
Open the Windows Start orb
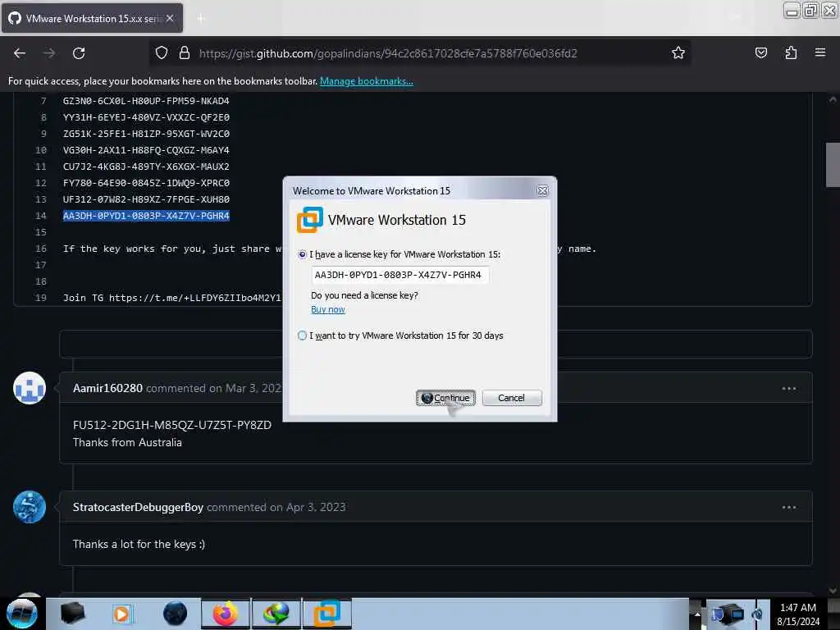[21, 614]
